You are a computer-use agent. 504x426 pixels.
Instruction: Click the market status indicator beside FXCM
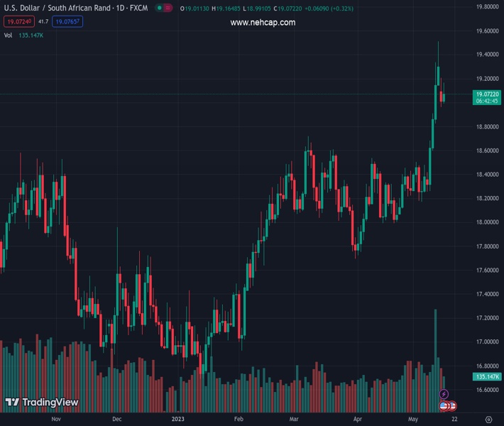point(164,9)
